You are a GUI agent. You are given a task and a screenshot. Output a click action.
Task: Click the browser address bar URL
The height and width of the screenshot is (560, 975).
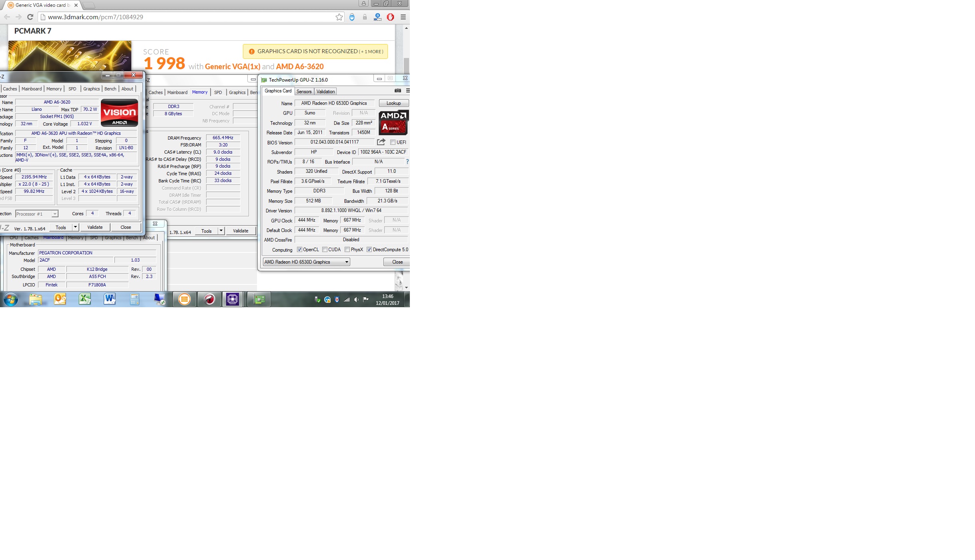[x=95, y=17]
